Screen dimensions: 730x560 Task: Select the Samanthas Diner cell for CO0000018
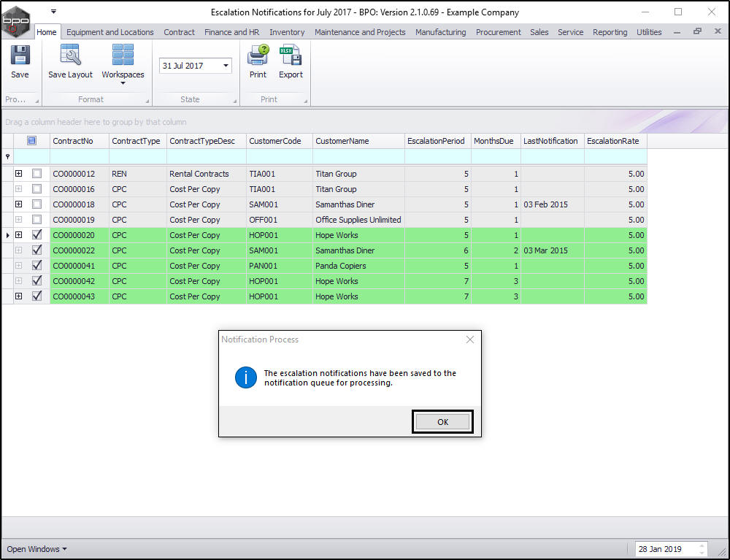(358, 204)
